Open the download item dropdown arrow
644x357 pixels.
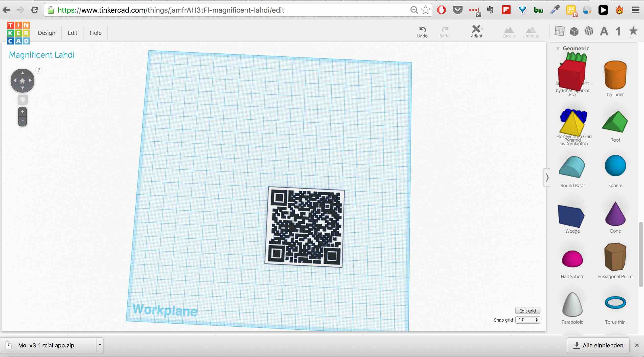click(x=100, y=345)
